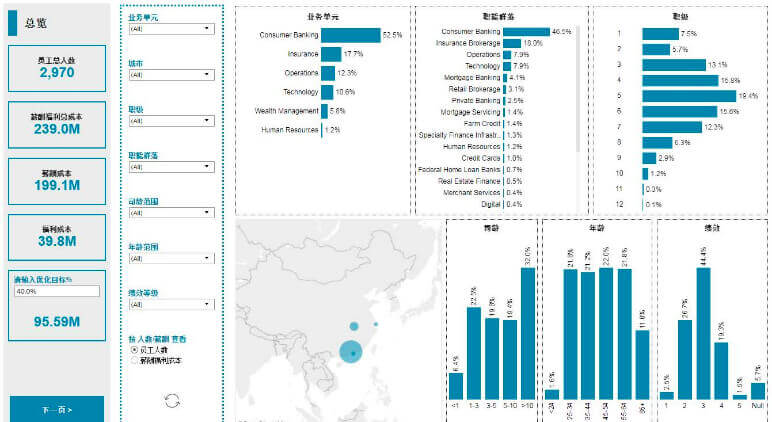Image resolution: width=772 pixels, height=422 pixels.
Task: Click the circular refresh/reset filters icon
Action: click(x=172, y=401)
